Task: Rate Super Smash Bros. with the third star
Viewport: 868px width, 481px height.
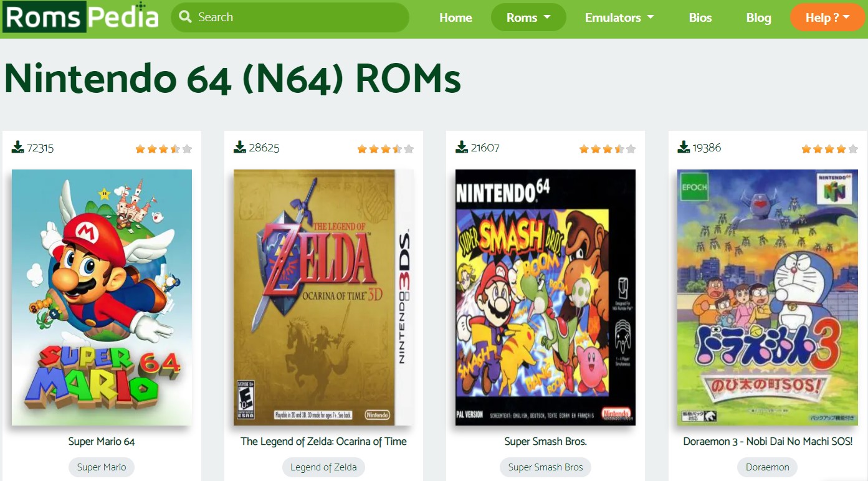Action: click(607, 148)
